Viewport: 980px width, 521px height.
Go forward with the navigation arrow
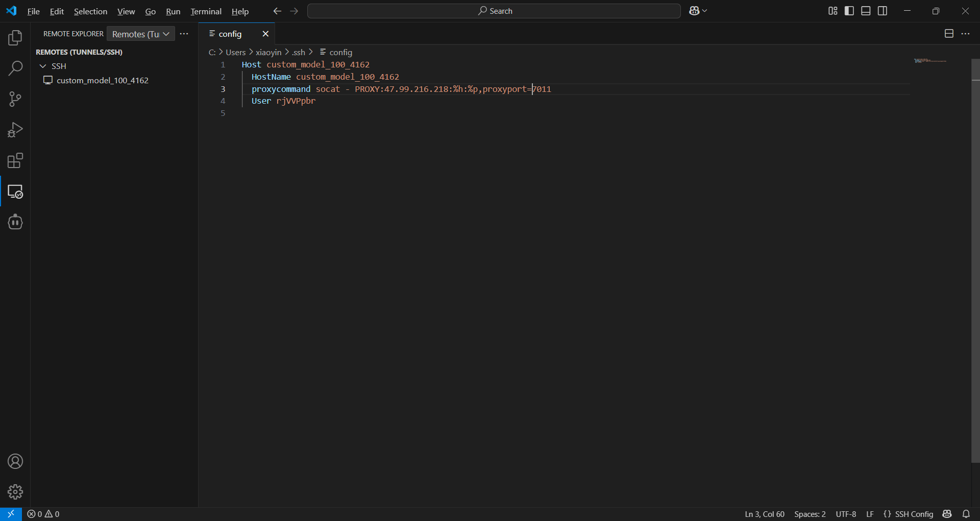point(294,11)
